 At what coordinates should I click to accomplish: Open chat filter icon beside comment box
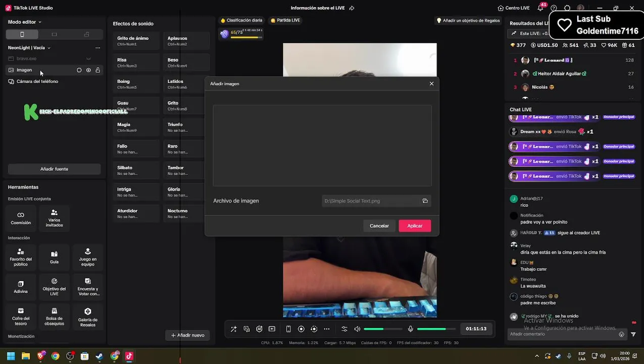(633, 334)
